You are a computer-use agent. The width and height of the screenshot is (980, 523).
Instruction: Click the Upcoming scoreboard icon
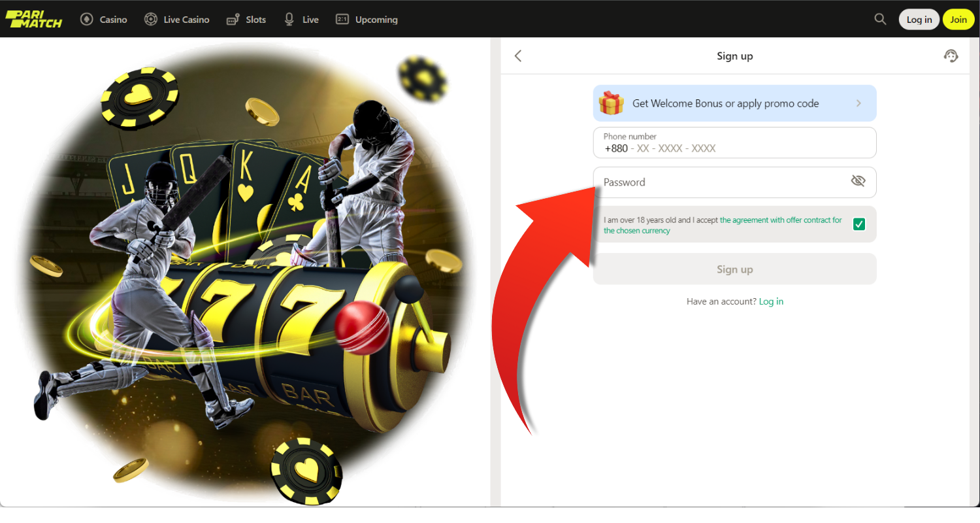(342, 20)
